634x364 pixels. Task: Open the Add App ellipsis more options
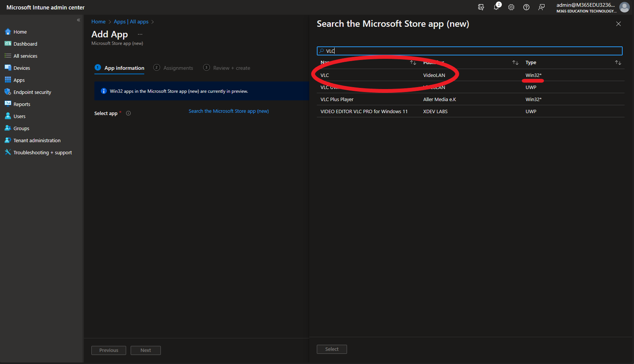coord(140,34)
